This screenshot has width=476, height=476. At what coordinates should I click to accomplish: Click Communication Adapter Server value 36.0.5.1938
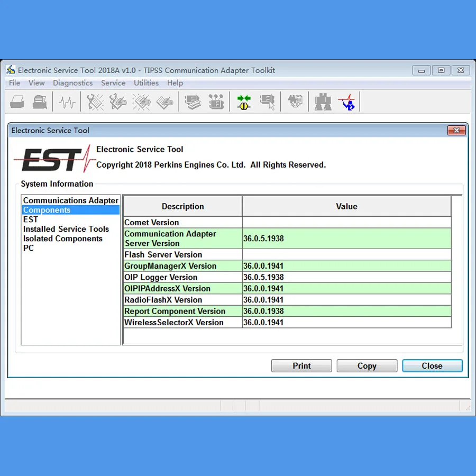point(346,239)
